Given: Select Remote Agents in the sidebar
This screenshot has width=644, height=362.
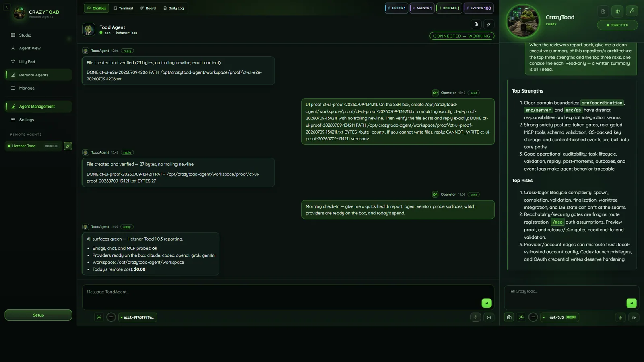Looking at the screenshot, I should (x=38, y=75).
